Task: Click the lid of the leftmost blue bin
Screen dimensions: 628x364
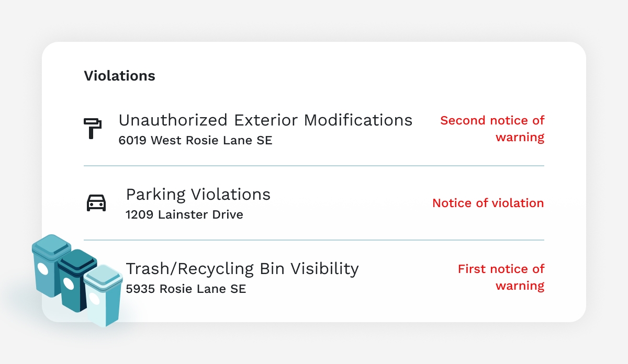Action: (51, 245)
